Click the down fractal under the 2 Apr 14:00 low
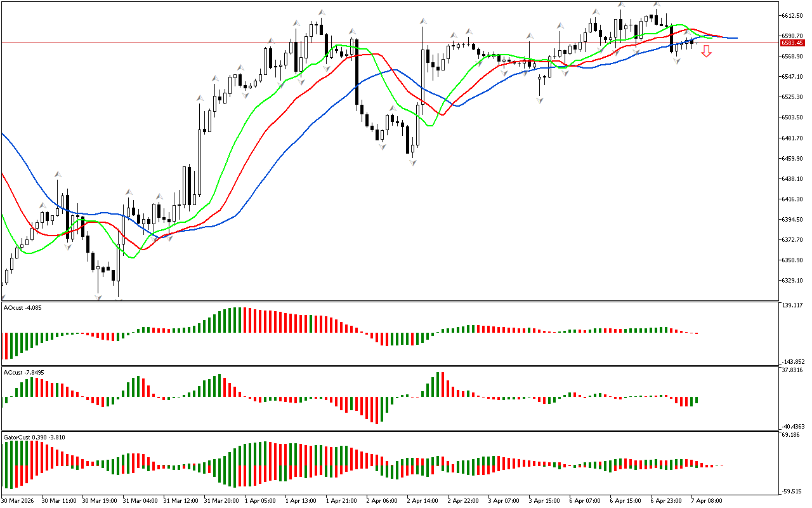Image resolution: width=812 pixels, height=508 pixels. click(413, 163)
